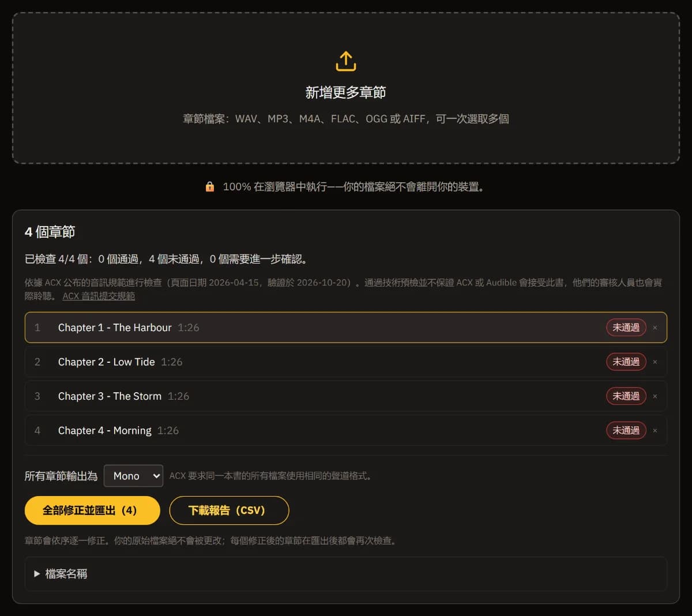Click the 下載報告 (CSV) button
Screen dimensions: 692x616
229,510
